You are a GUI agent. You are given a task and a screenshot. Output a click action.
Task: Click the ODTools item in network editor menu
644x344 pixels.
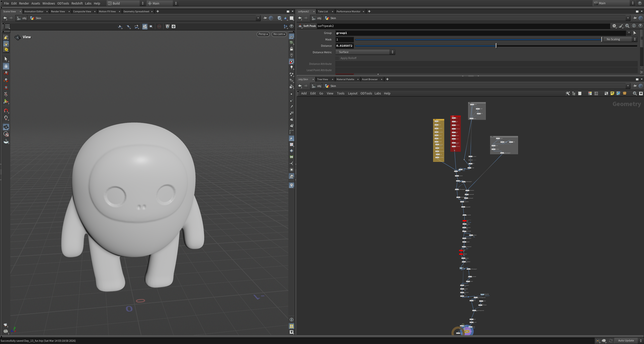click(x=366, y=93)
